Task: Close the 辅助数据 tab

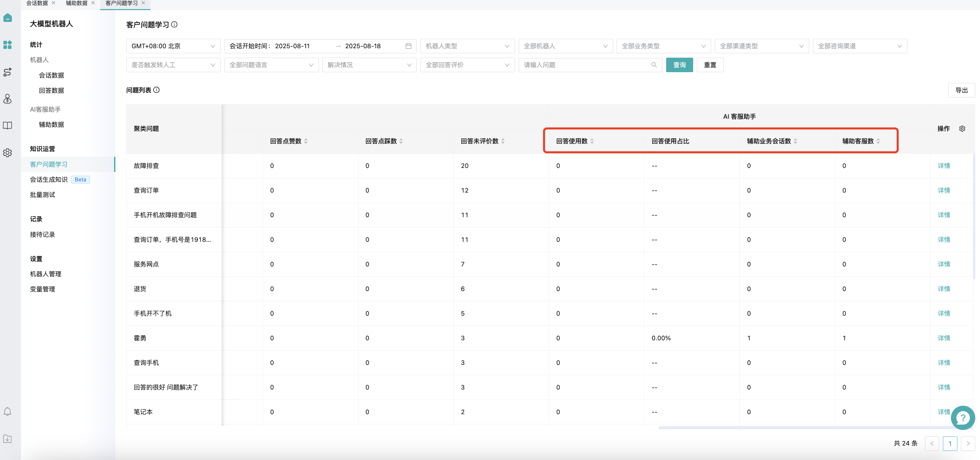Action: click(93, 3)
